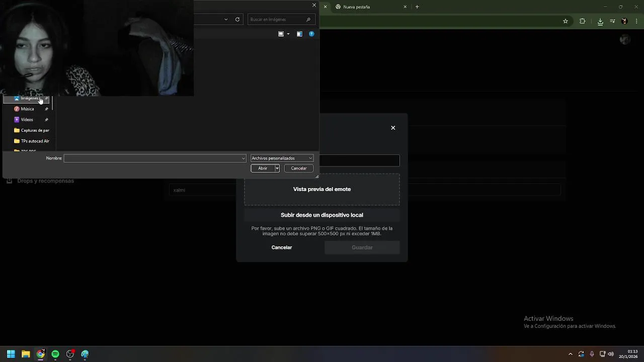Open the volume tray icon

pos(611,354)
